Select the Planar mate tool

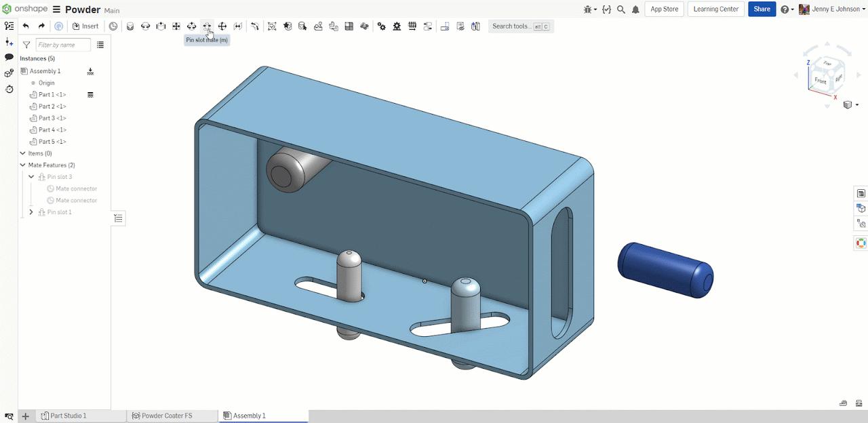[176, 26]
